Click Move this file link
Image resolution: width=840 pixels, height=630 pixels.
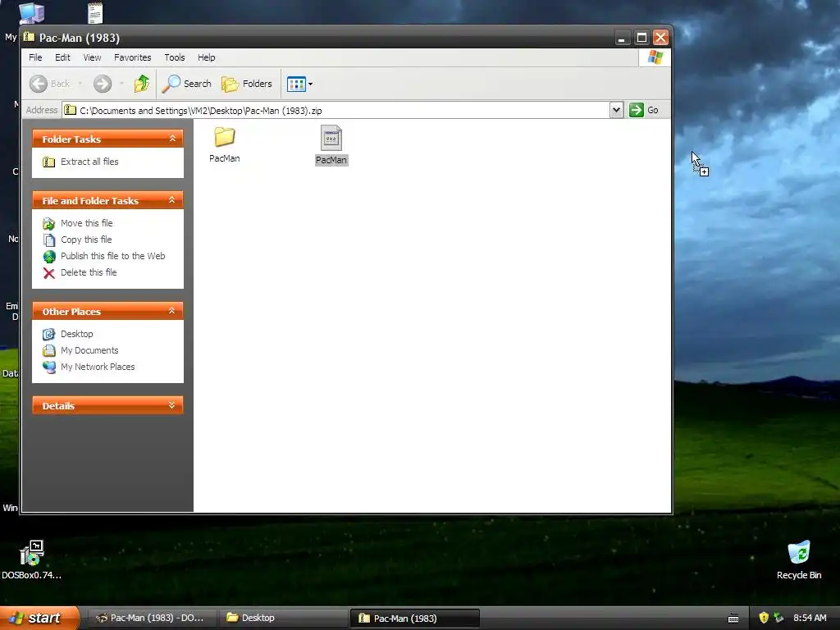pyautogui.click(x=87, y=223)
